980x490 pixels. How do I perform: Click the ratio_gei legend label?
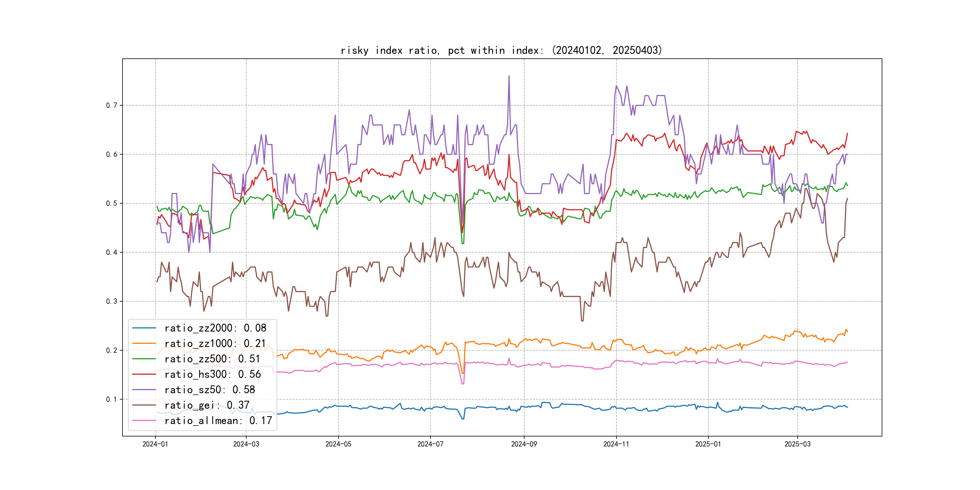click(207, 405)
